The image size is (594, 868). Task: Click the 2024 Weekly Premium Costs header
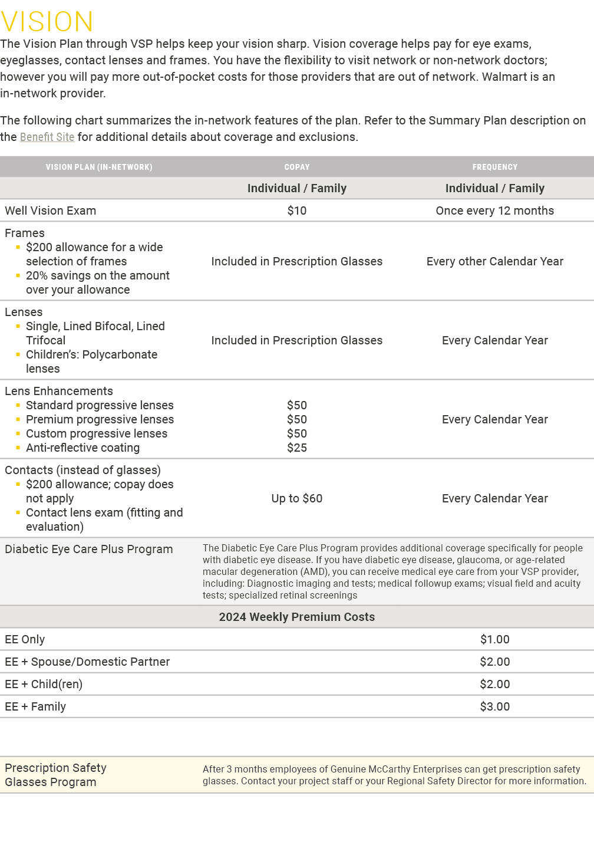297,617
